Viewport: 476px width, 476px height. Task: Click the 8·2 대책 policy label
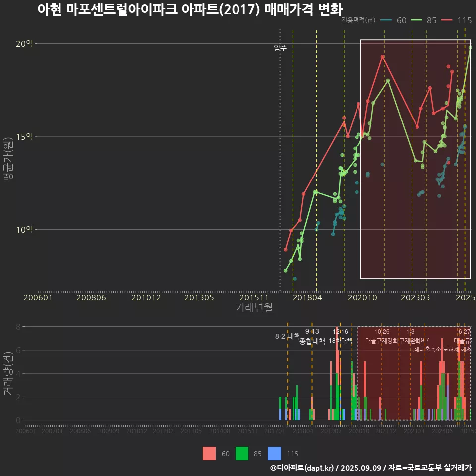coord(287,336)
